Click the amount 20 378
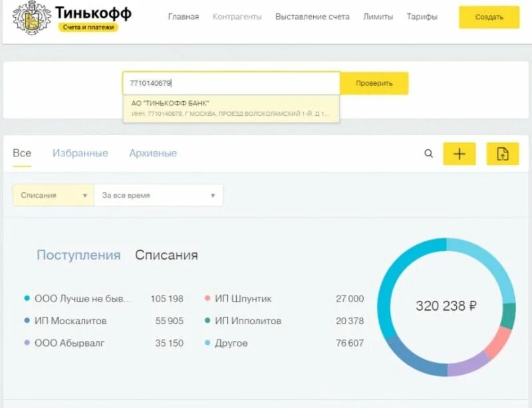 click(350, 321)
